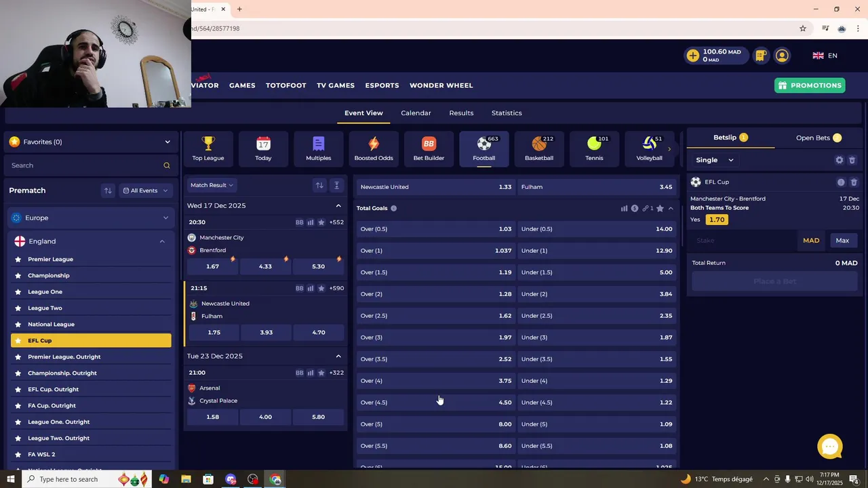Clear all bets with betslip top trash icon
This screenshot has height=488, width=868.
coord(852,160)
